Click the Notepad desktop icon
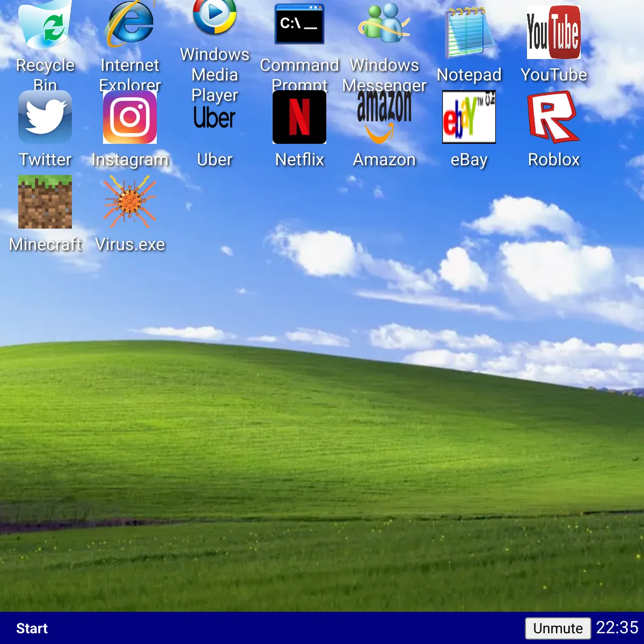644x644 pixels. pyautogui.click(x=469, y=32)
